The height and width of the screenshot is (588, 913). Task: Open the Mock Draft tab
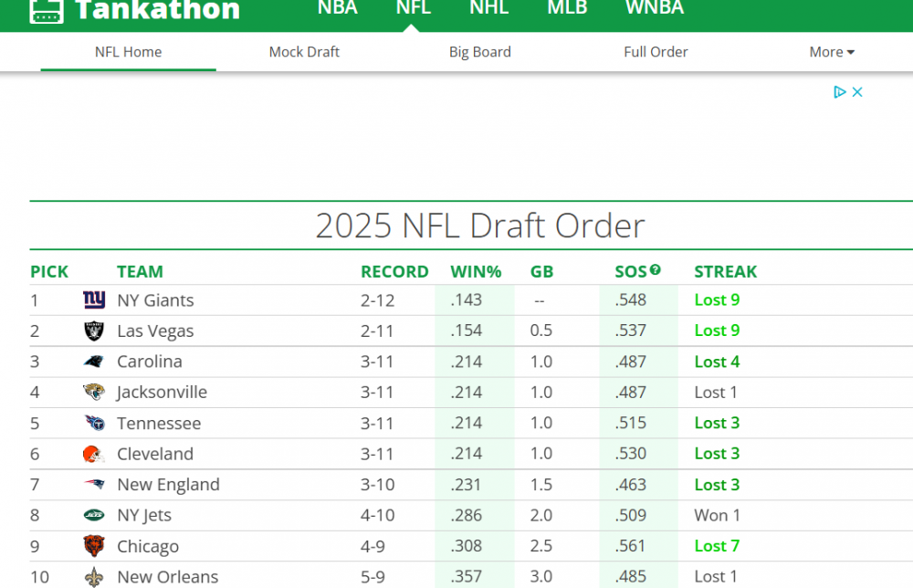pyautogui.click(x=304, y=52)
